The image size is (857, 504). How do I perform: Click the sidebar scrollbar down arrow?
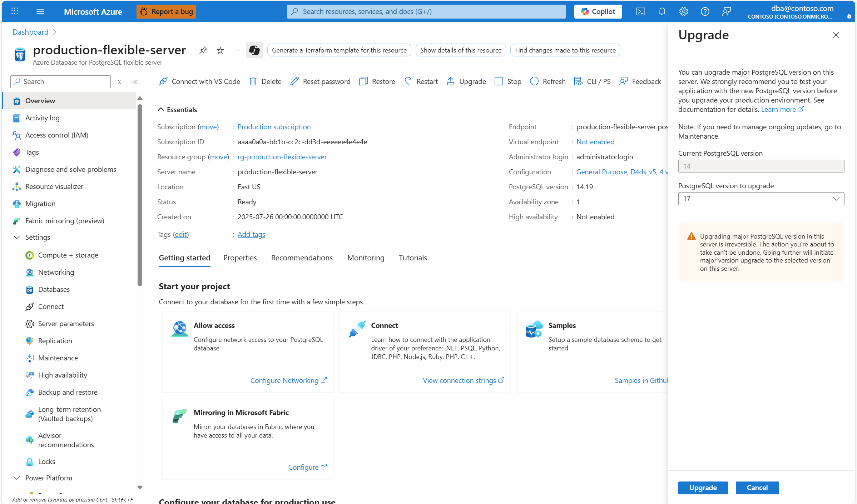point(140,488)
